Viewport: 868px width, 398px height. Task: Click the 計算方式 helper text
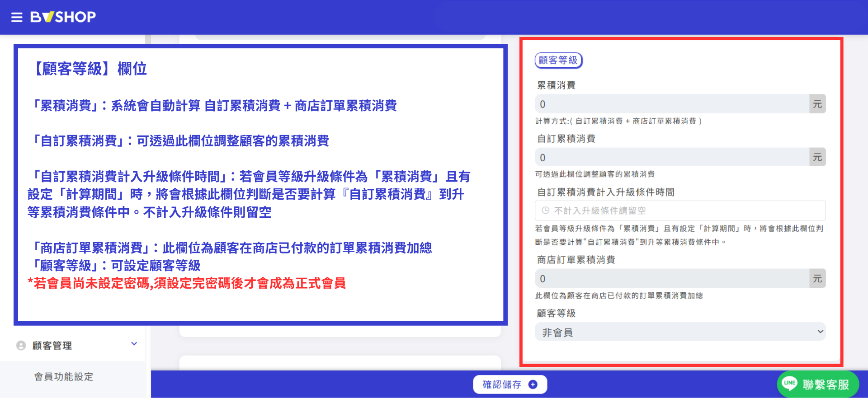pyautogui.click(x=618, y=121)
